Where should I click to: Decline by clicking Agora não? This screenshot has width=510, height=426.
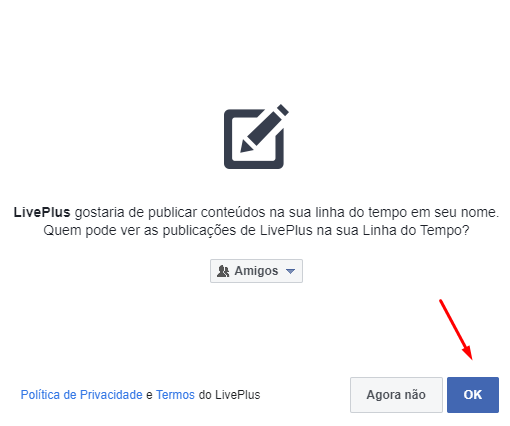tap(396, 395)
